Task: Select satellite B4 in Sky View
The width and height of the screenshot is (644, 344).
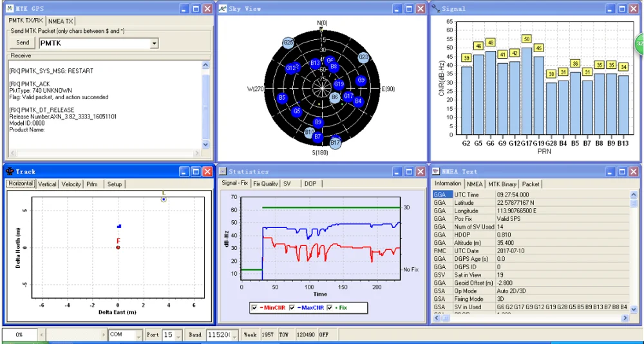Action: point(359,101)
